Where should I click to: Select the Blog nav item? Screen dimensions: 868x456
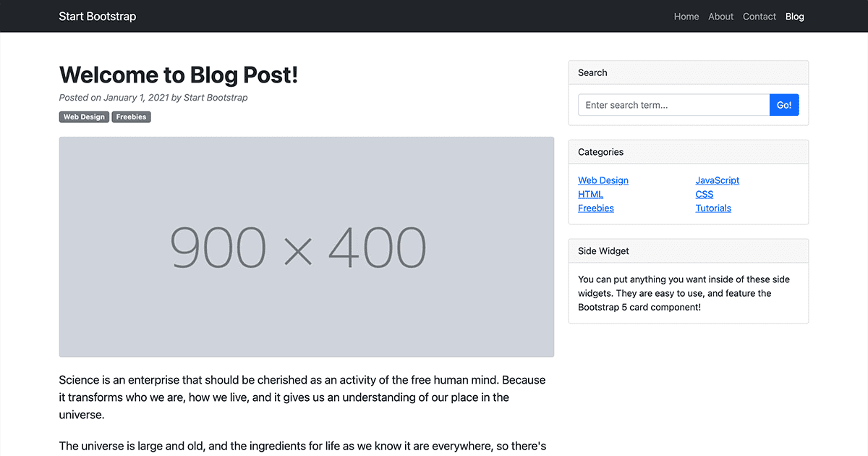(x=794, y=16)
